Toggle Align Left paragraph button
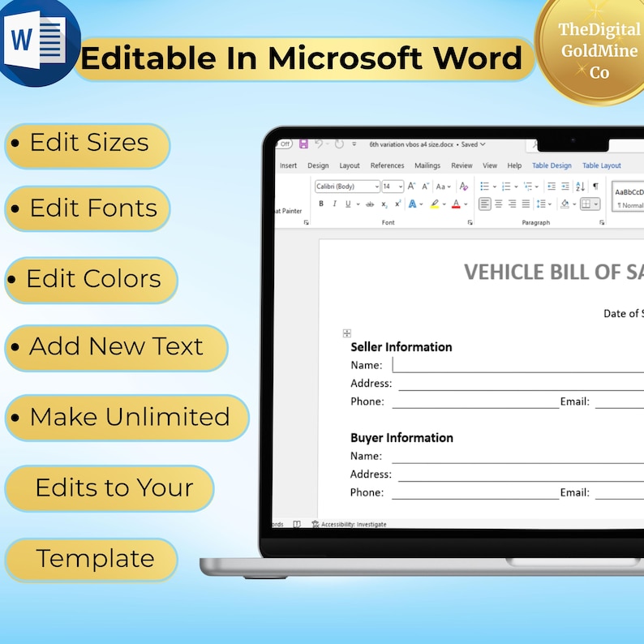The width and height of the screenshot is (644, 644). click(485, 204)
